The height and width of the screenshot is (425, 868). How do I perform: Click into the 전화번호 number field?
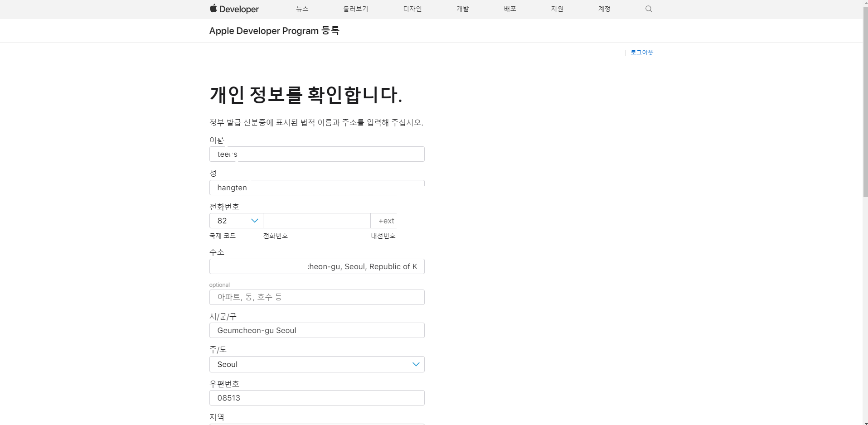coord(317,221)
